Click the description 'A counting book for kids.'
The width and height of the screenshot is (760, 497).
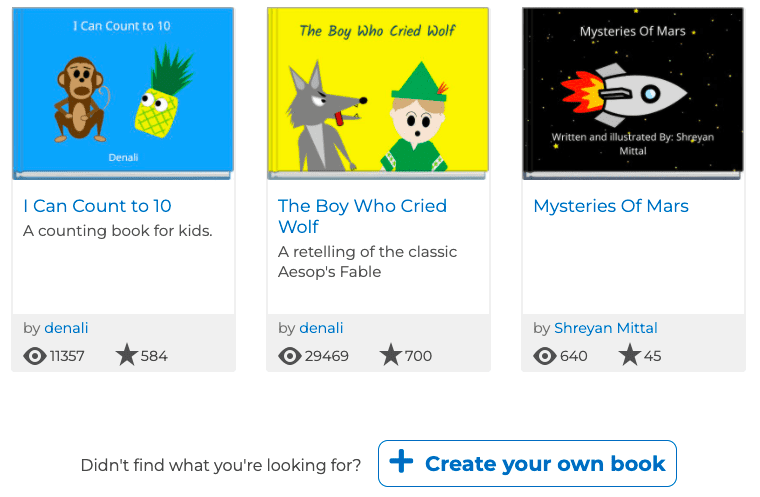pyautogui.click(x=118, y=231)
